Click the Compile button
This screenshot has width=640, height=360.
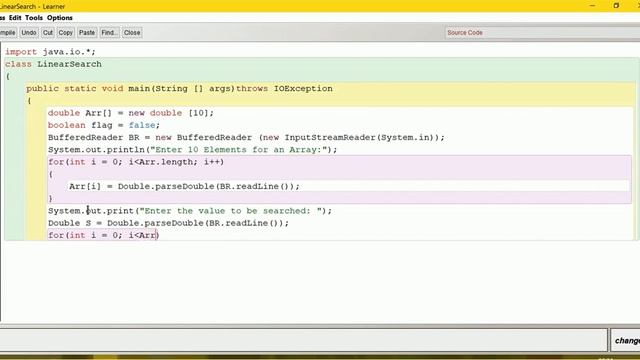click(7, 33)
